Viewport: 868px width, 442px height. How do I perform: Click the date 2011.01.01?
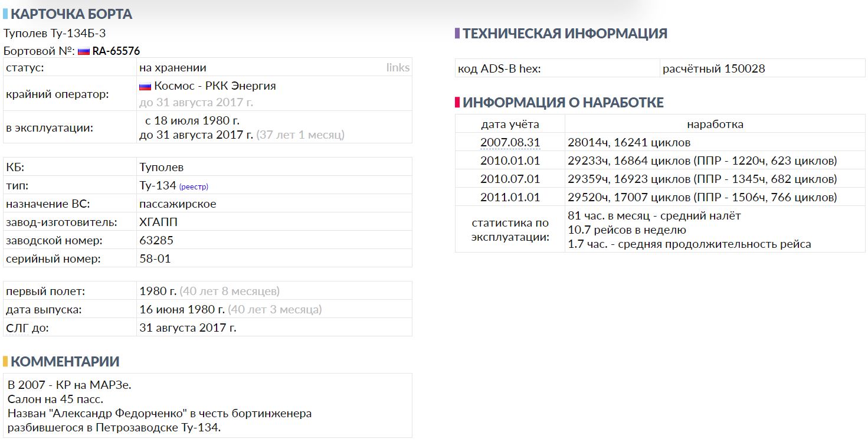pos(510,197)
